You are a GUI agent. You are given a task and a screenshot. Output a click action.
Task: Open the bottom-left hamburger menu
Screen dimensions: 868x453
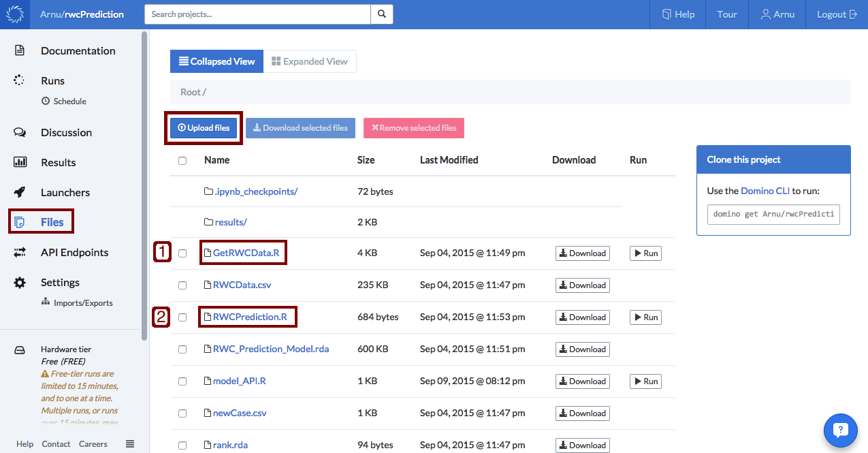[x=129, y=443]
